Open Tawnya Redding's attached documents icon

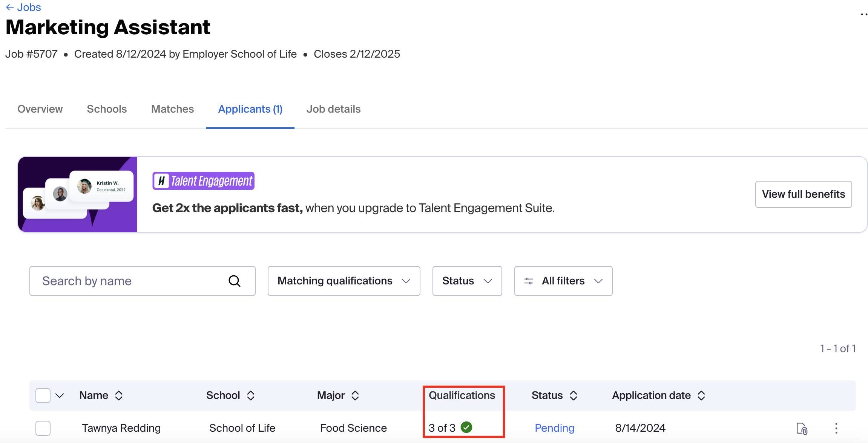pyautogui.click(x=802, y=429)
